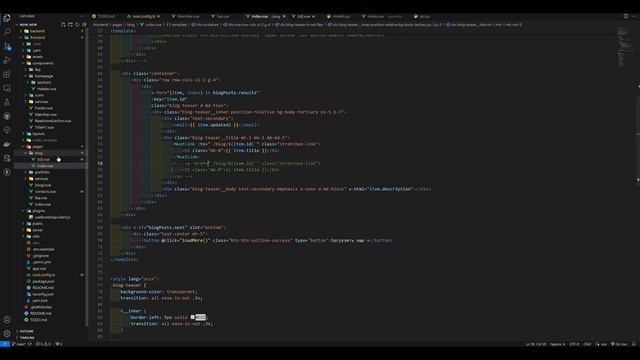Click Go Live in status bar
This screenshot has width=640, height=360.
tap(619, 344)
